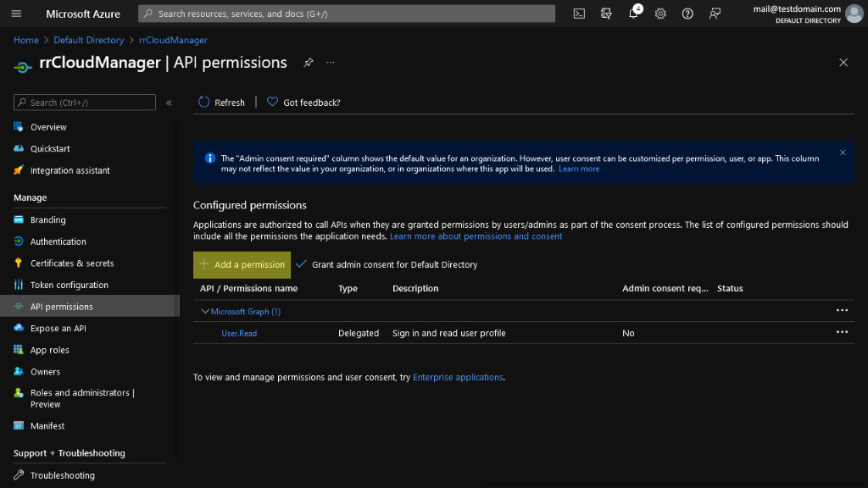Open portal settings gear
This screenshot has height=488, width=868.
point(660,14)
